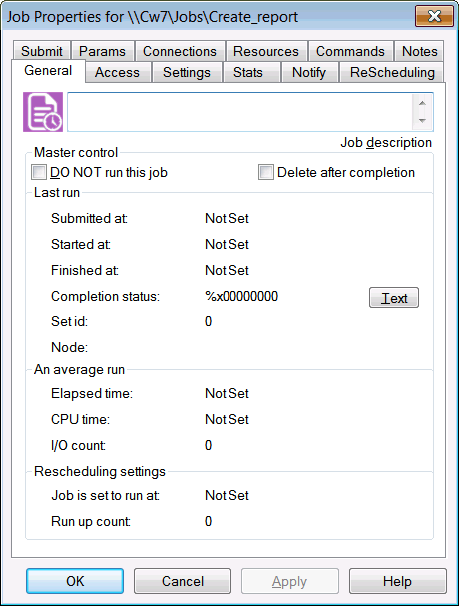Close the Job Properties dialog
Screen dimensions: 459x606
coord(434,16)
